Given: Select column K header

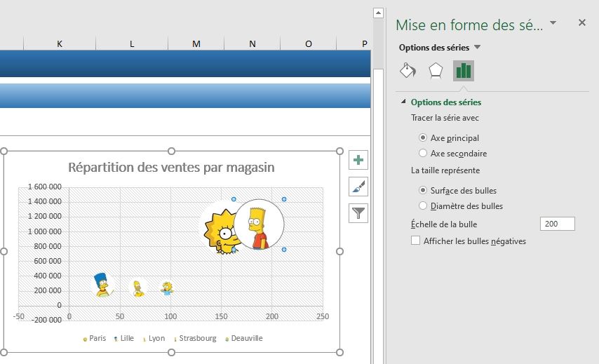Looking at the screenshot, I should tap(59, 43).
